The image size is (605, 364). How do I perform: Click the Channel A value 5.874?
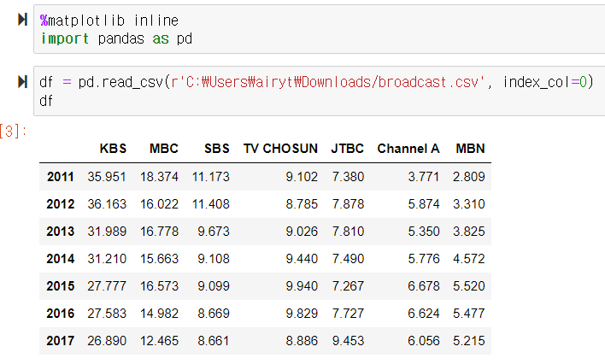424,204
